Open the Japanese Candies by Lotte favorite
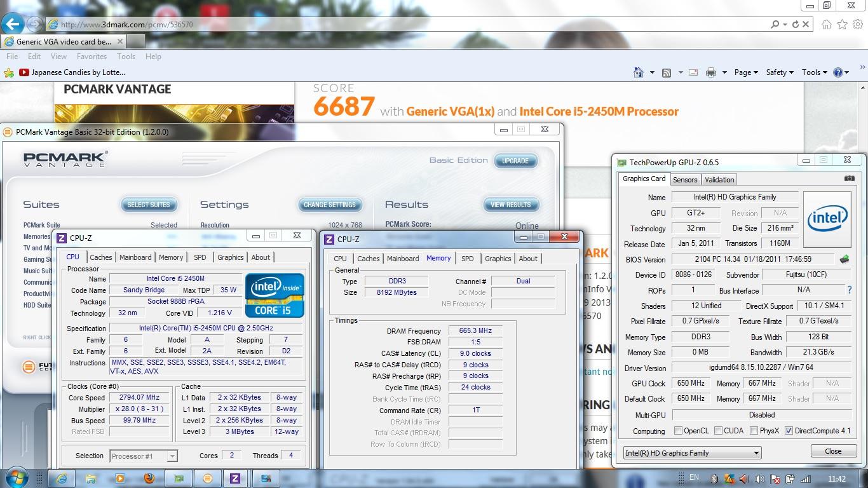Viewport: 868px width, 488px height. (x=72, y=72)
